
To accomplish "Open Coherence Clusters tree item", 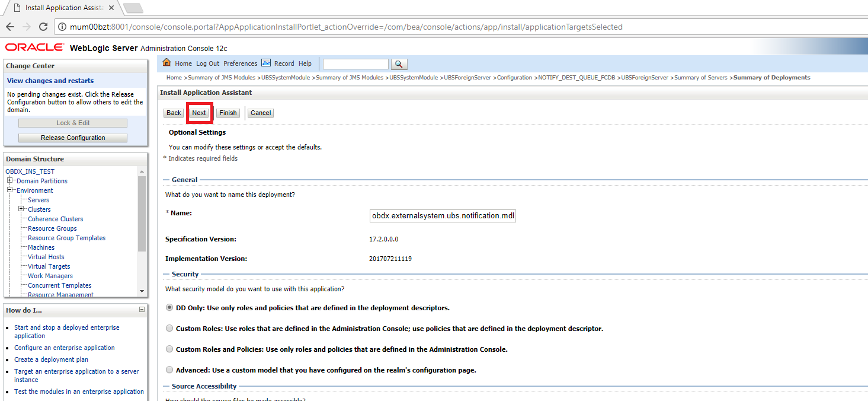I will 56,219.
